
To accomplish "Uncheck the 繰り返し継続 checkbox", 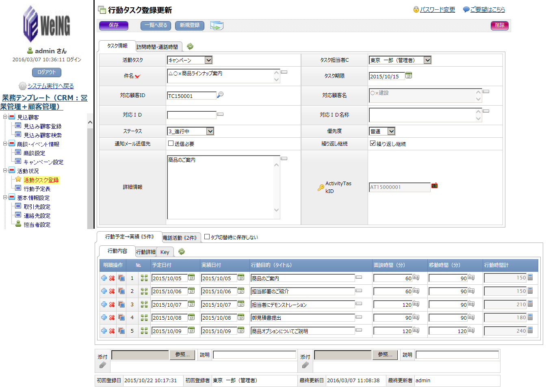I will 373,143.
